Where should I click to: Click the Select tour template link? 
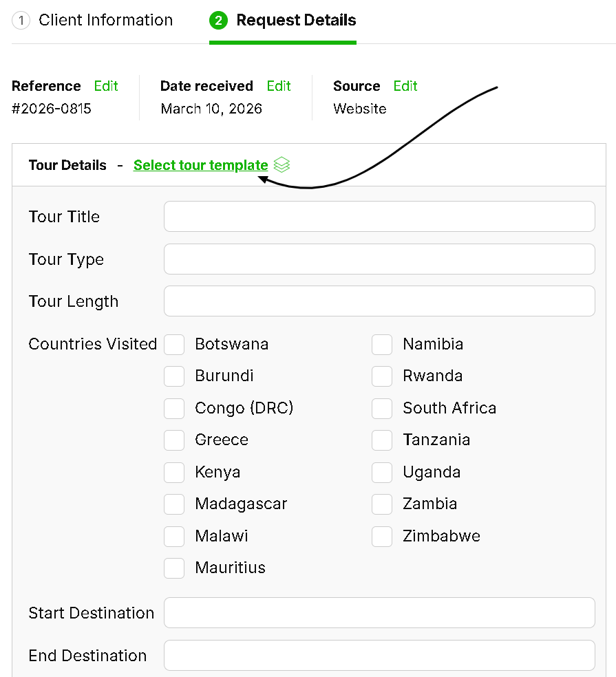pos(200,165)
